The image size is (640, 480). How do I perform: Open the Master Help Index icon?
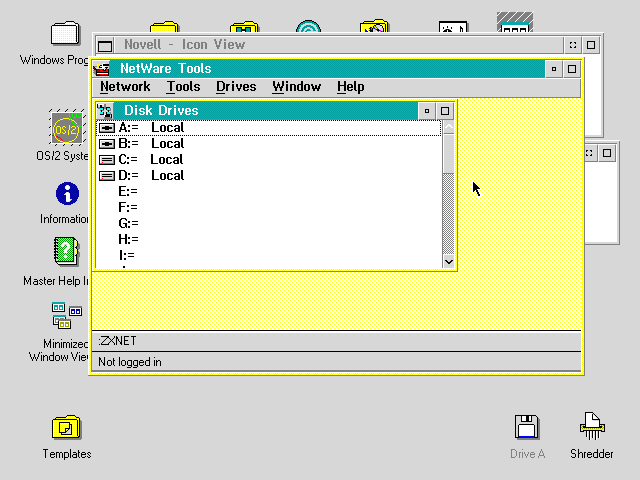coord(66,251)
